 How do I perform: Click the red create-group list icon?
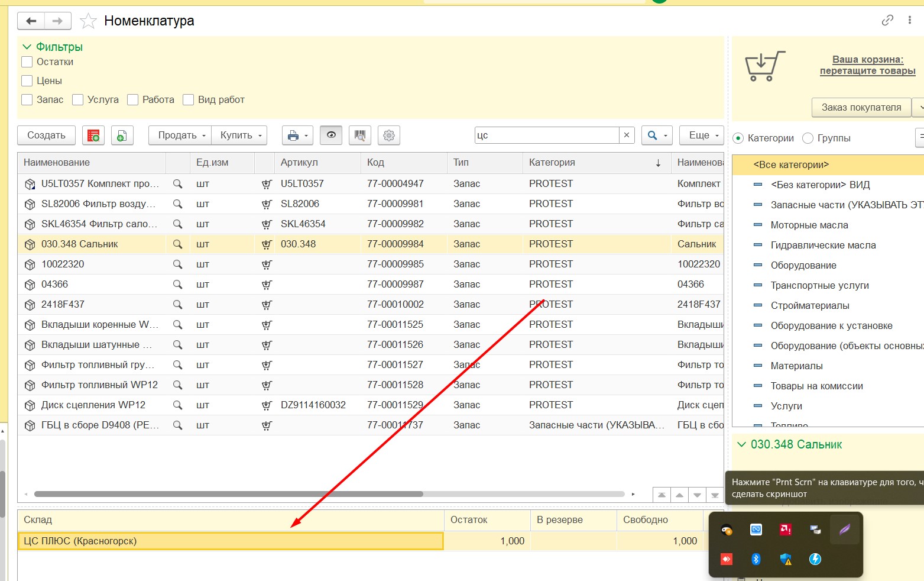93,135
